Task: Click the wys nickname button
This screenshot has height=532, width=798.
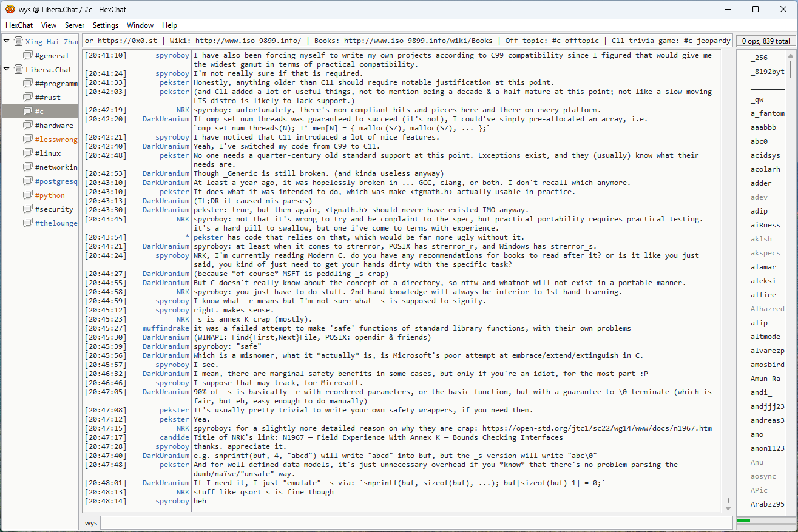Action: (91, 523)
